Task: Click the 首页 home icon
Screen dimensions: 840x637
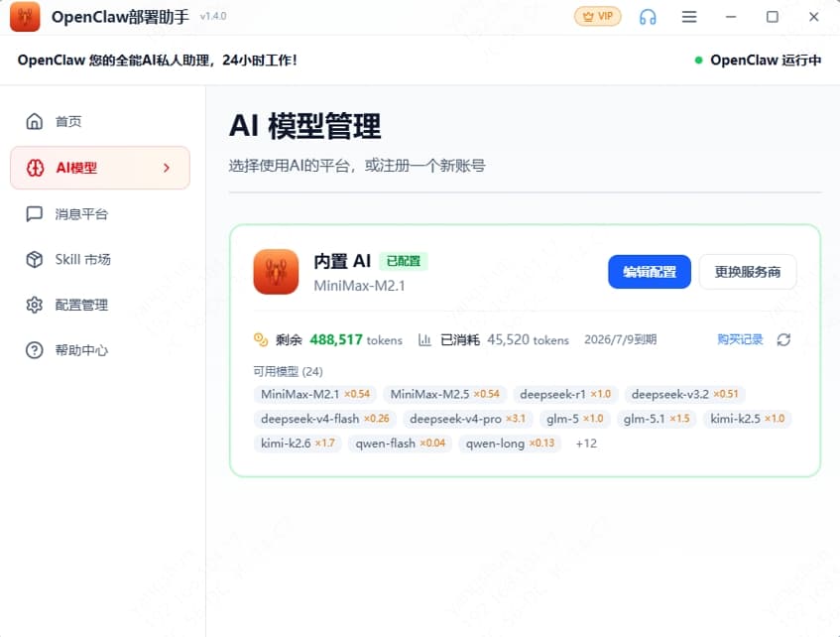Action: click(35, 122)
